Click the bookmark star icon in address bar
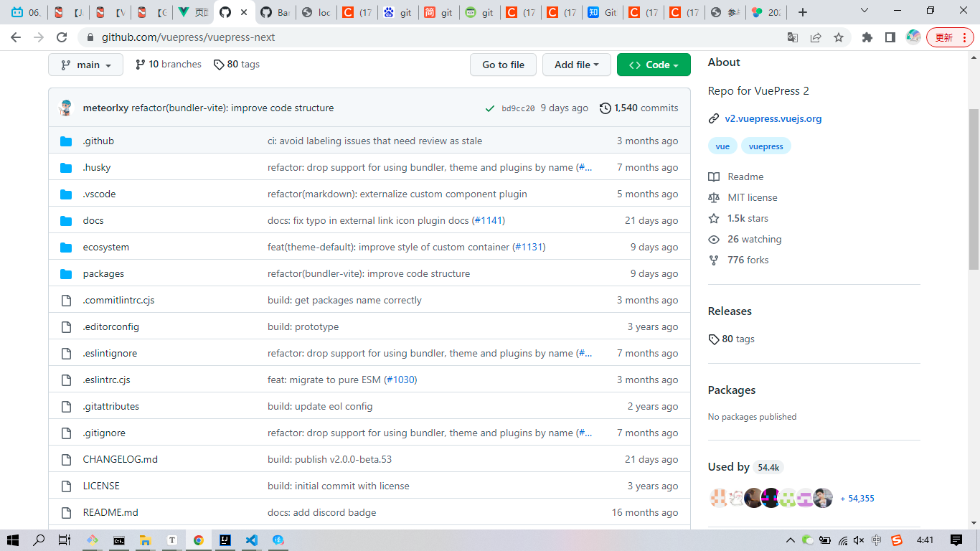This screenshot has height=551, width=980. tap(838, 37)
